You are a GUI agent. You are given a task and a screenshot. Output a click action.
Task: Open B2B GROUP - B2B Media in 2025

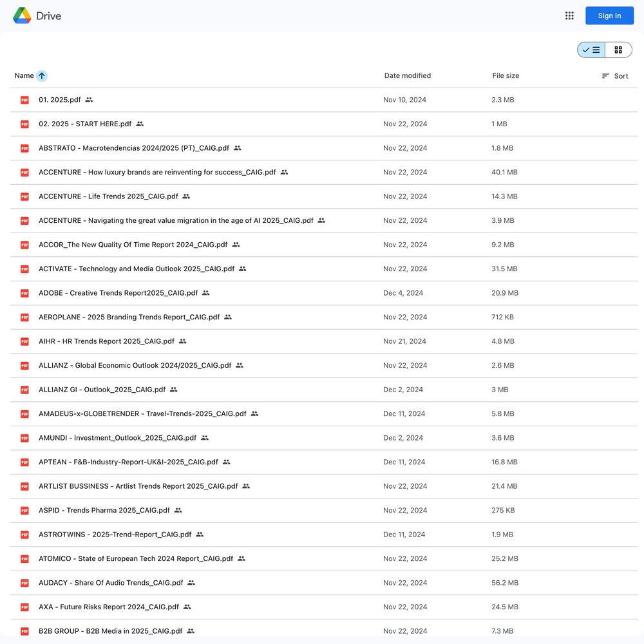point(111,631)
